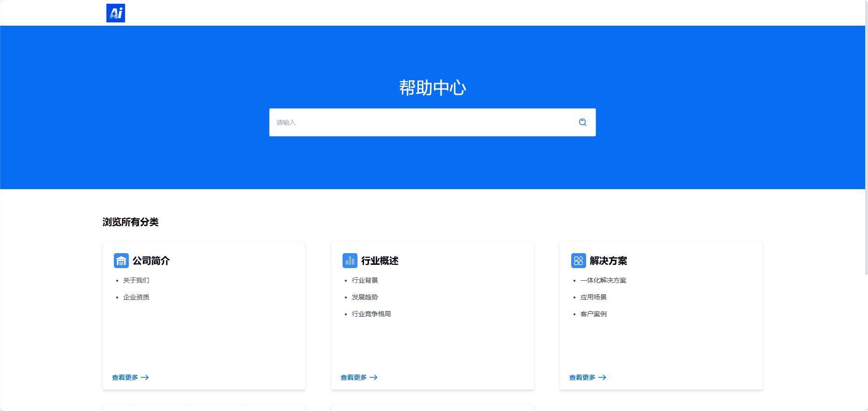This screenshot has width=868, height=411.
Task: Click the Ai logo in the header
Action: (116, 13)
